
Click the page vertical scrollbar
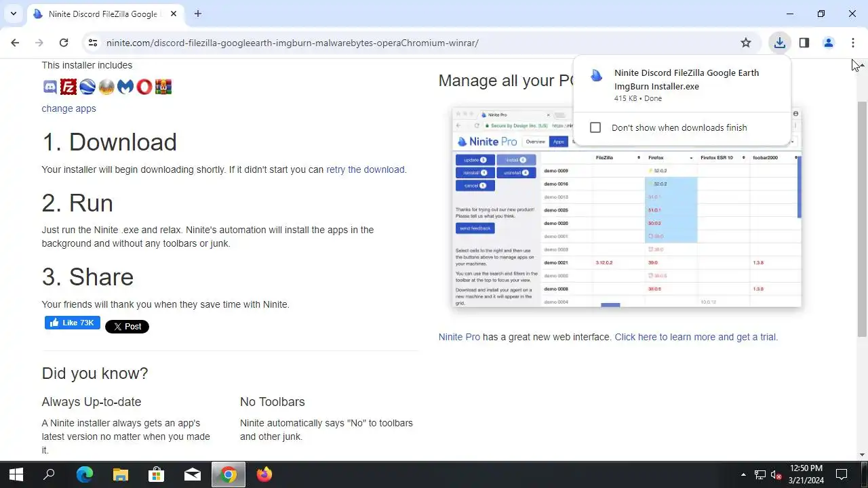tap(862, 219)
